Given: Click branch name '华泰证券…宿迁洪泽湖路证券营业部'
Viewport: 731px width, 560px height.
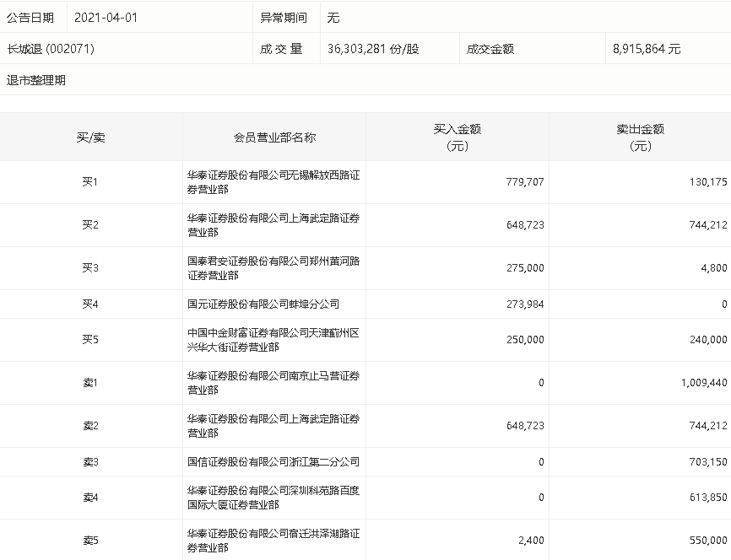Looking at the screenshot, I should pyautogui.click(x=273, y=541).
